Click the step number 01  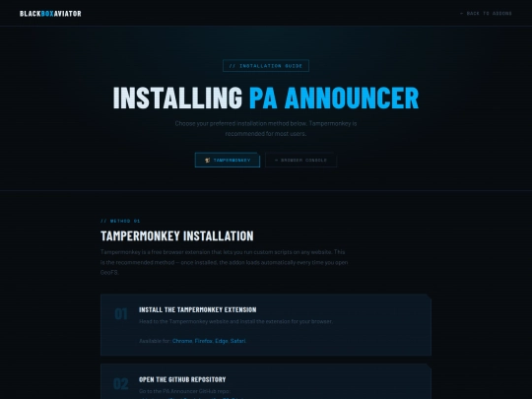click(x=121, y=314)
